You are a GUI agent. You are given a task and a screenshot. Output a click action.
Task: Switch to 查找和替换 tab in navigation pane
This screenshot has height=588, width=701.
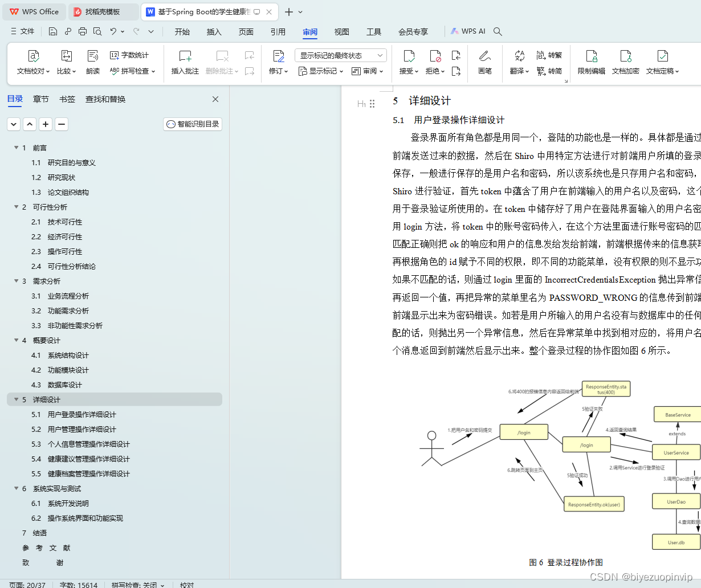(x=105, y=99)
